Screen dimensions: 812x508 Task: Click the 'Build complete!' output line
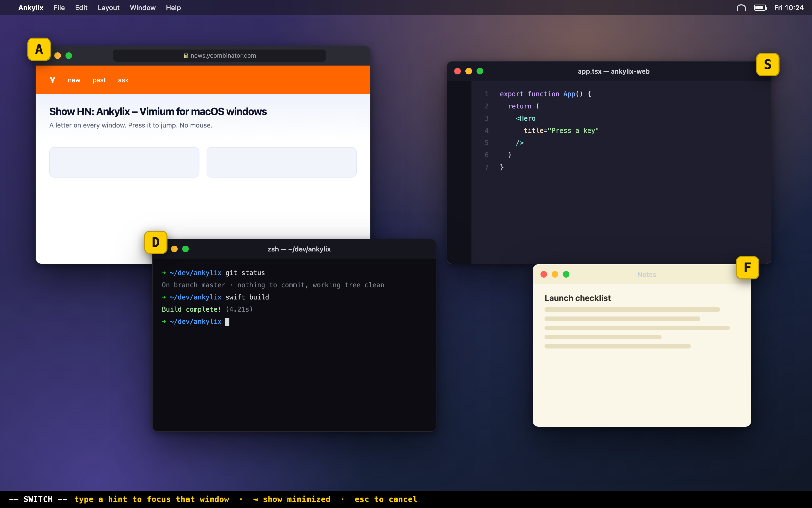click(x=207, y=309)
